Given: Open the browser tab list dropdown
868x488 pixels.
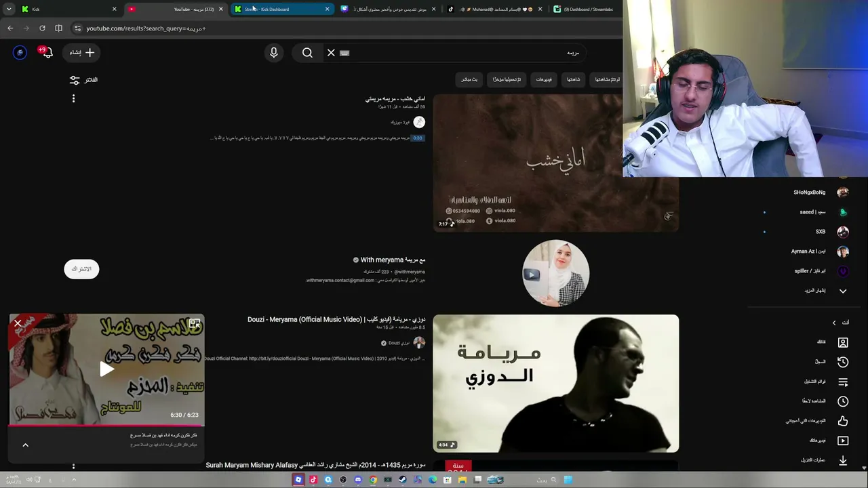Looking at the screenshot, I should 9,9.
